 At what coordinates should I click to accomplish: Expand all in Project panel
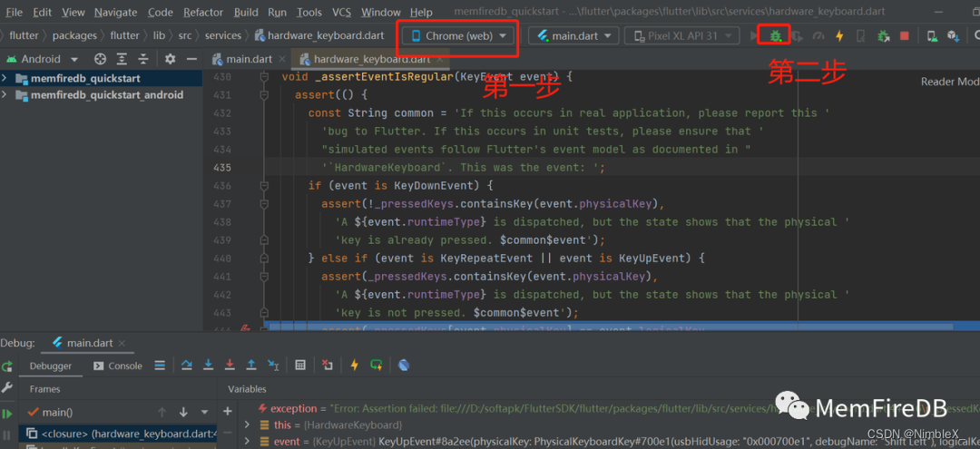(122, 59)
